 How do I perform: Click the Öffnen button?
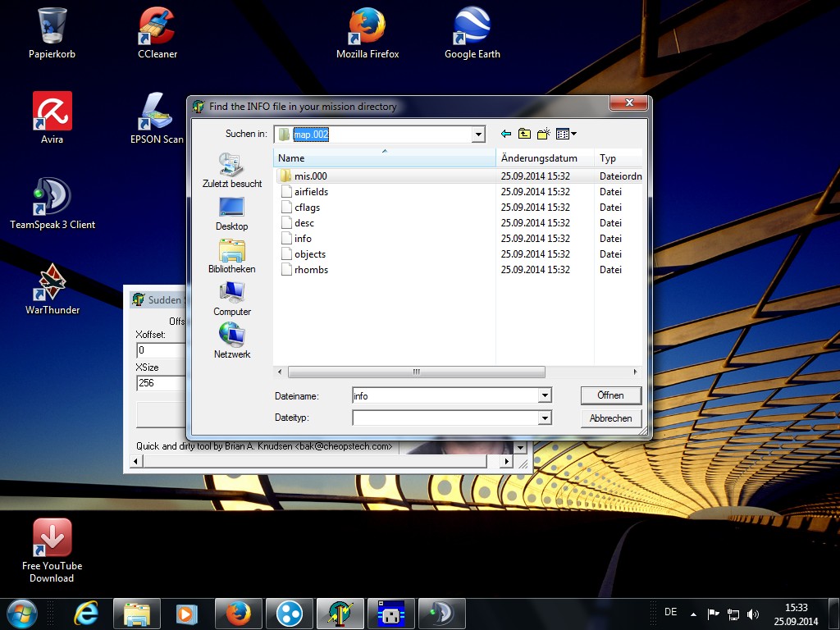610,395
